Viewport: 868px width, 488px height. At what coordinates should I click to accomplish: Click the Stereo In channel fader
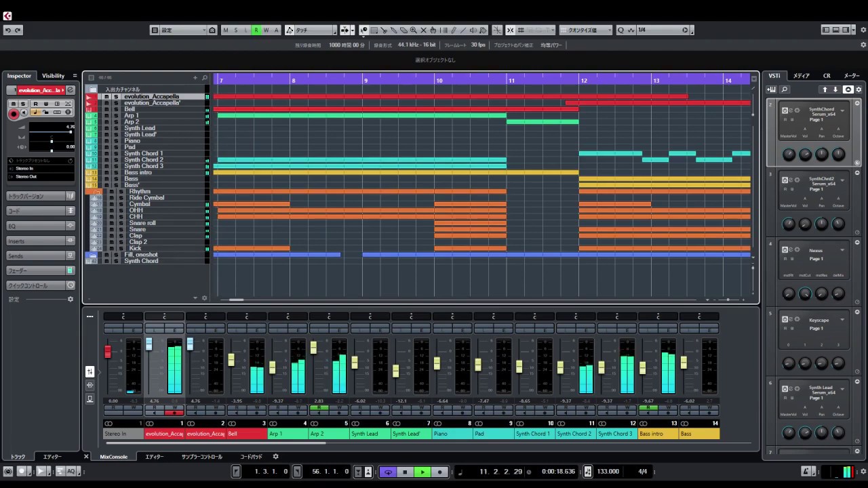(107, 351)
